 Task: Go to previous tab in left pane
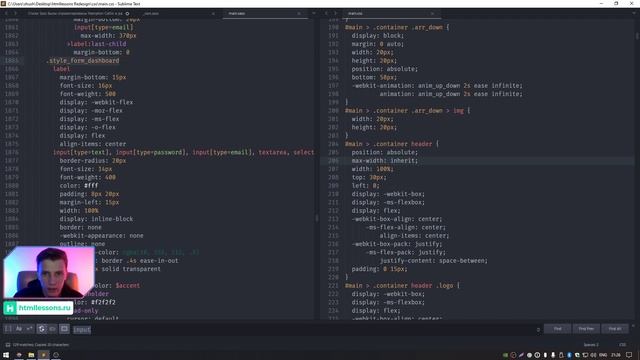(x=6, y=13)
